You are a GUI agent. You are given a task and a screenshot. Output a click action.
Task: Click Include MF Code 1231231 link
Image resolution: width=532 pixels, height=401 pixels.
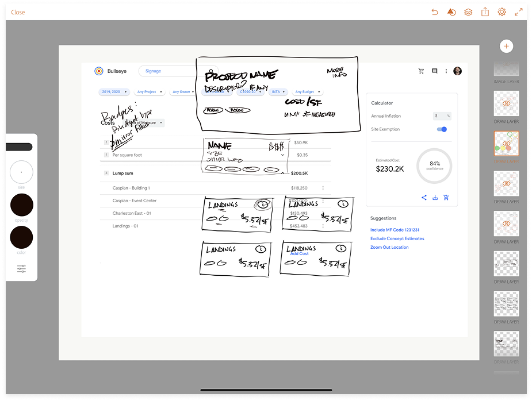tap(395, 230)
